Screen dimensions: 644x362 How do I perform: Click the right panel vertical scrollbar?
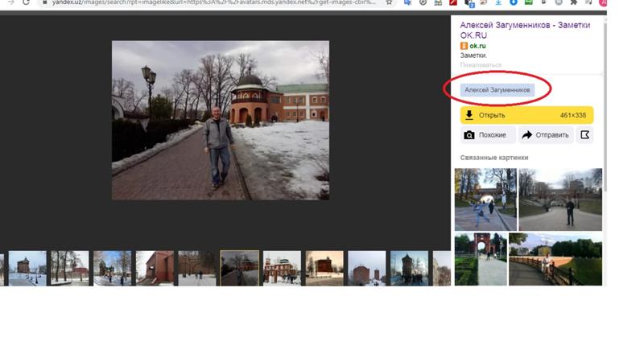coord(605,107)
